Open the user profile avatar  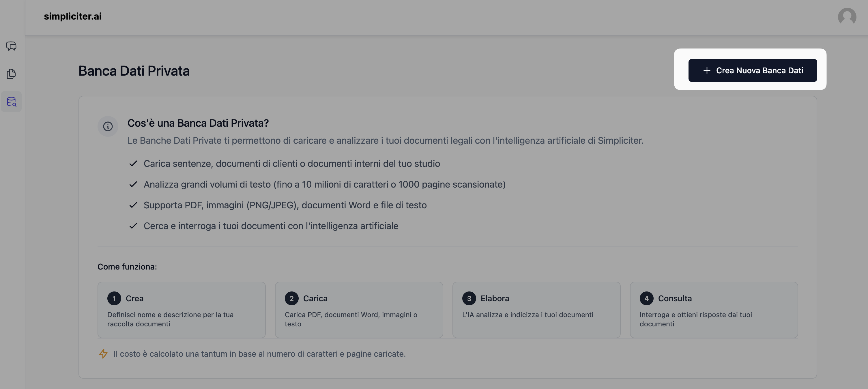pos(847,16)
